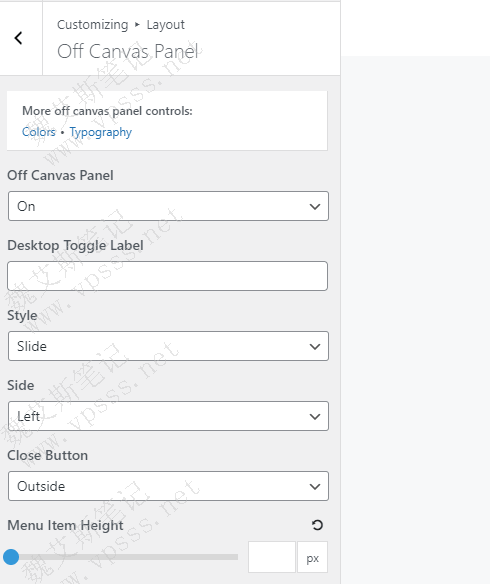Screen dimensions: 490x584
Task: Click the Off Canvas Panel title in header
Action: (128, 51)
